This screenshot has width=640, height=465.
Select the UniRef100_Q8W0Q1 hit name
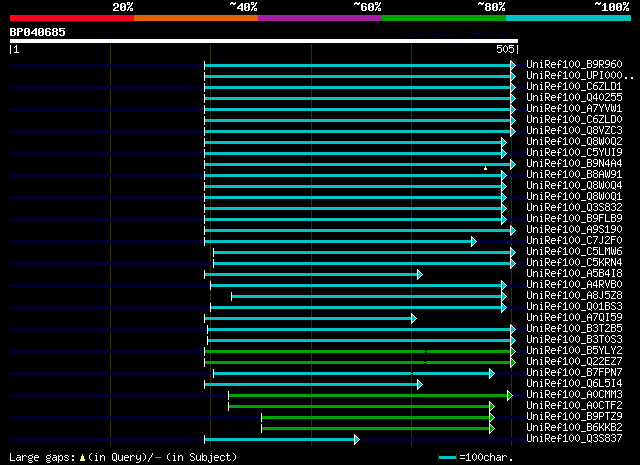574,196
